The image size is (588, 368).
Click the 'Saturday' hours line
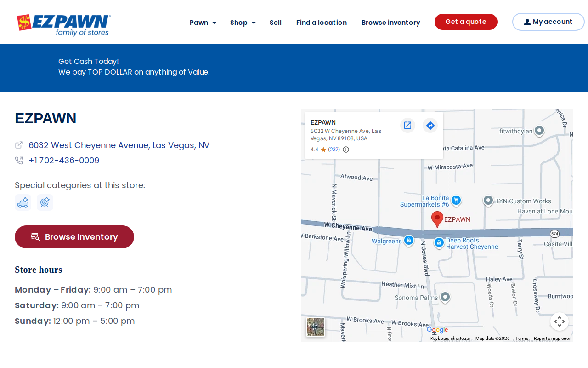coord(77,305)
